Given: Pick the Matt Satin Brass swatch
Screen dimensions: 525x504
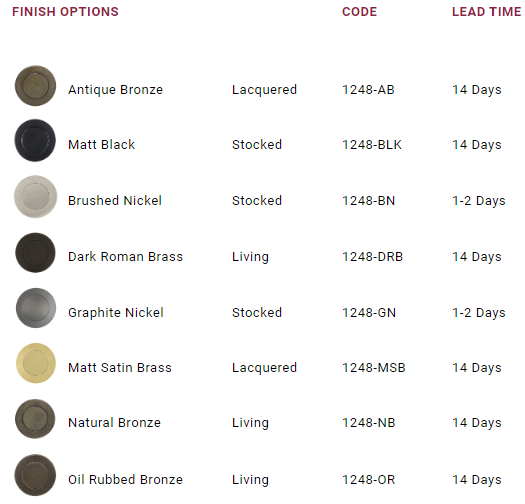Looking at the screenshot, I should pyautogui.click(x=36, y=363).
